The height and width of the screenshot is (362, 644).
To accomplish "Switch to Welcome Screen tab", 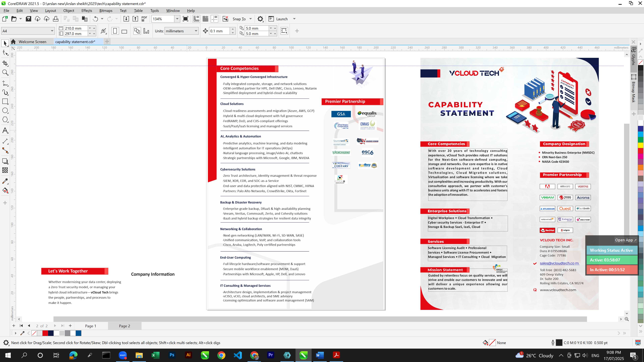I will (x=33, y=42).
